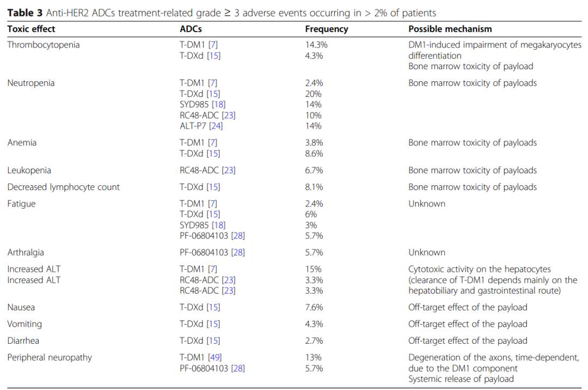This screenshot has height=390, width=588.
Task: Click reference 15 in the Nausea row
Action: pyautogui.click(x=213, y=307)
